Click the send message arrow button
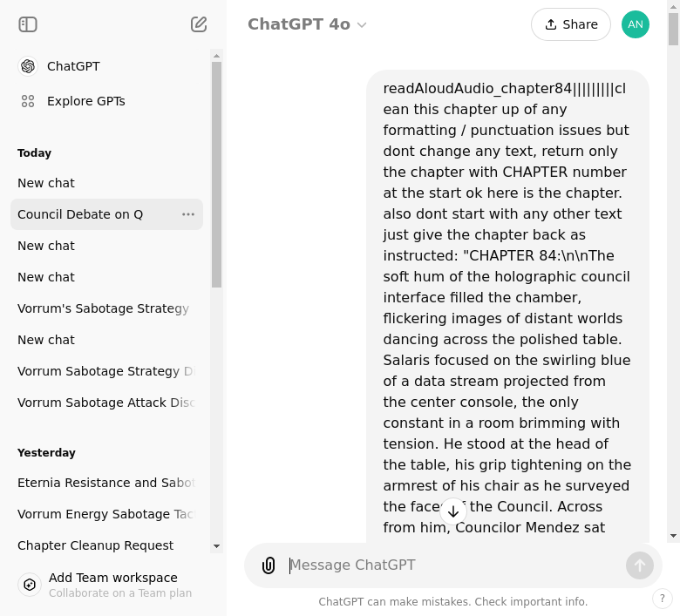Viewport: 680px width, 616px height. pos(639,565)
